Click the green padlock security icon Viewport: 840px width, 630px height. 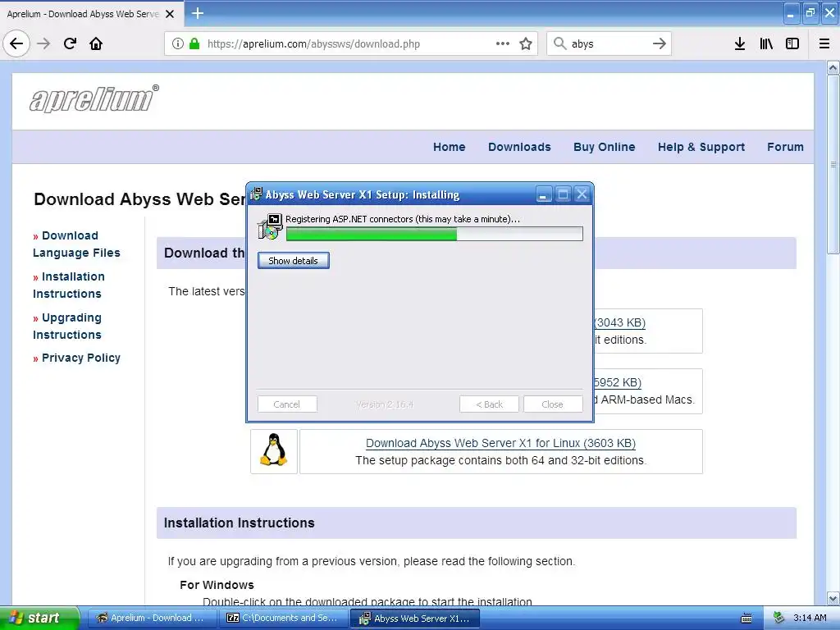pyautogui.click(x=194, y=43)
